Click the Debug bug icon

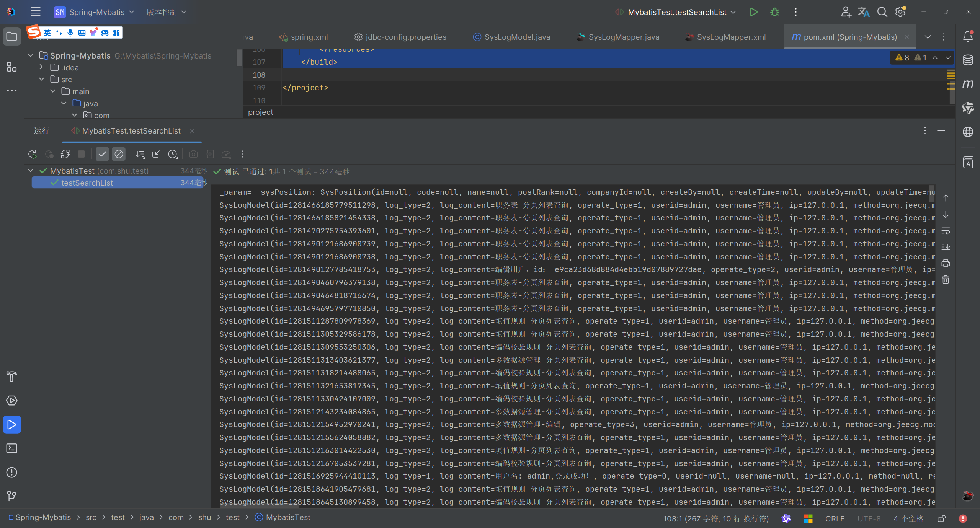[x=774, y=12]
